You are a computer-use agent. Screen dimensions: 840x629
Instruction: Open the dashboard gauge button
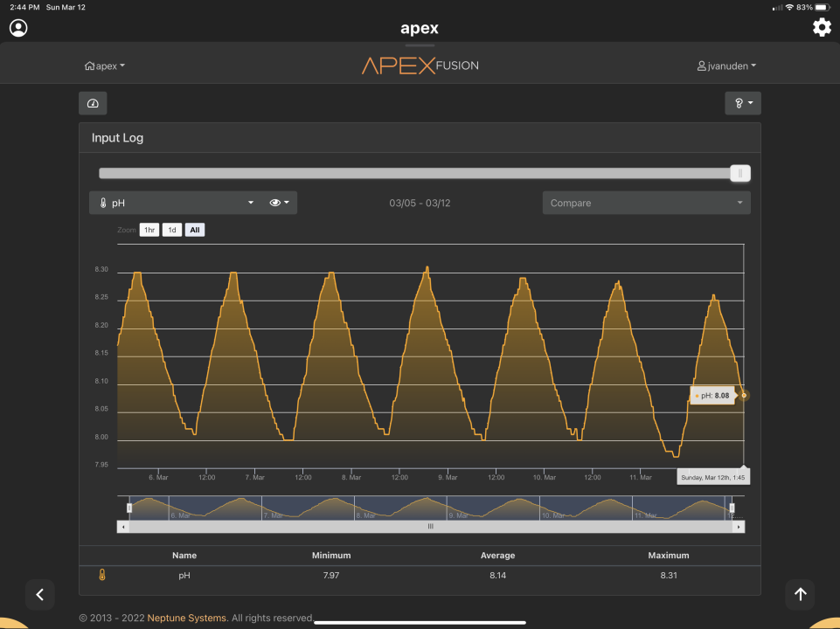pyautogui.click(x=93, y=103)
